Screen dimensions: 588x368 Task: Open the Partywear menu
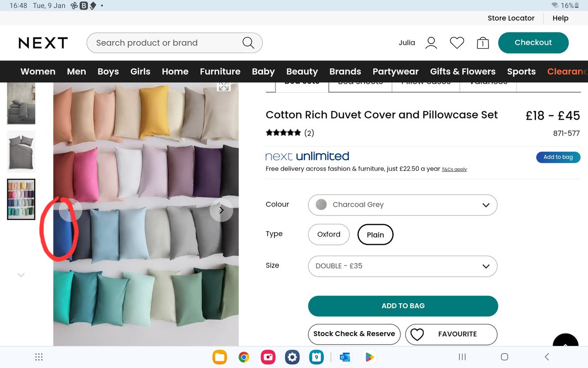pyautogui.click(x=395, y=72)
